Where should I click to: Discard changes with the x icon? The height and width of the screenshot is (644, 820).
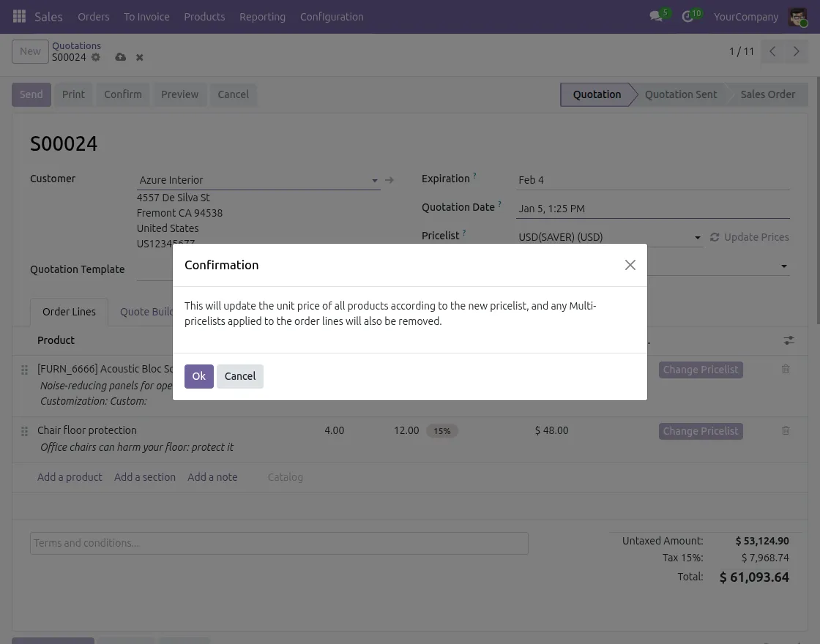(140, 58)
